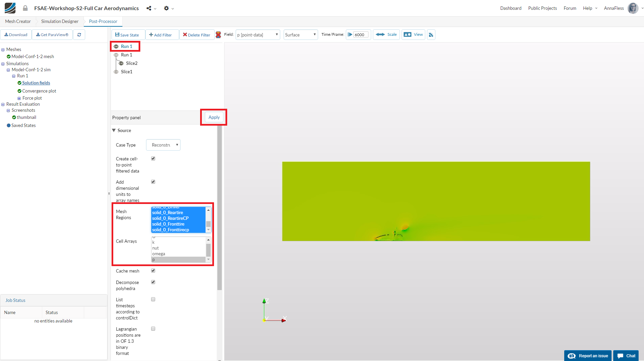The image size is (644, 361).
Task: Open the Case Type dropdown
Action: tap(163, 145)
